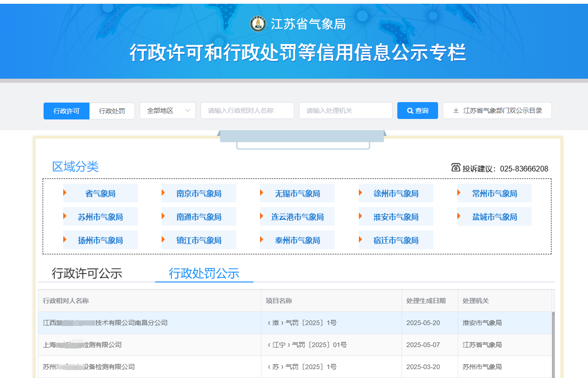
Task: Click the Jiangsu Meteorological Bureau logo emblem
Action: (258, 24)
